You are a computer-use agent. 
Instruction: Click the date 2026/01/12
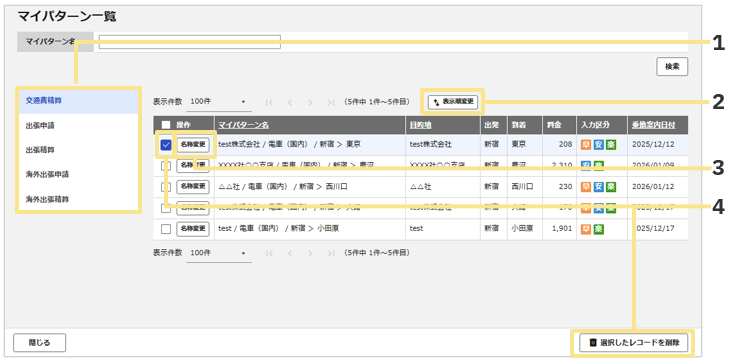[653, 187]
